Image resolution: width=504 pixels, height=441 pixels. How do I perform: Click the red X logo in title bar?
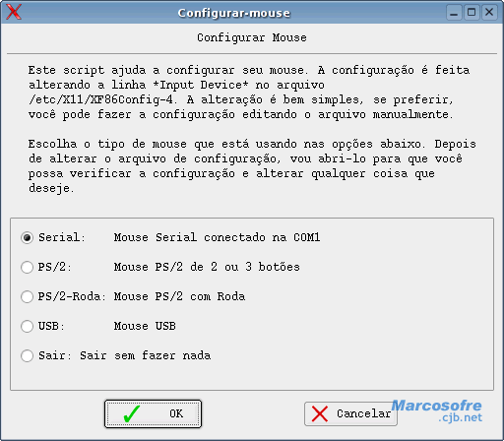pyautogui.click(x=14, y=12)
